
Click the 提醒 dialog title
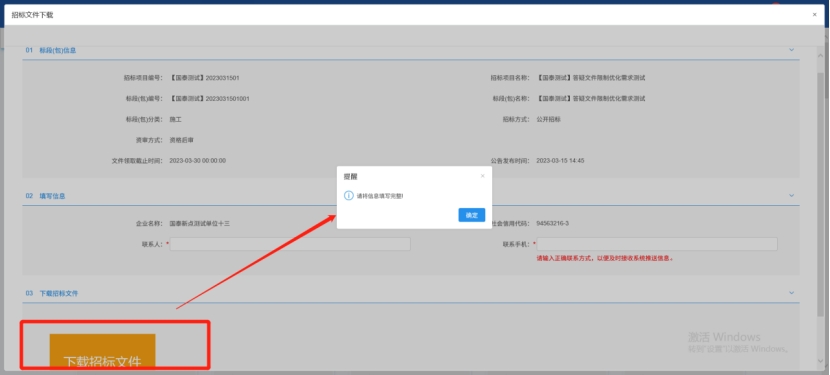[x=350, y=176]
